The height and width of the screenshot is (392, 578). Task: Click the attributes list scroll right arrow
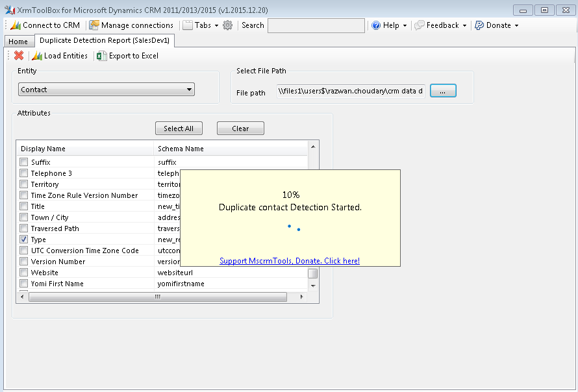coord(302,297)
